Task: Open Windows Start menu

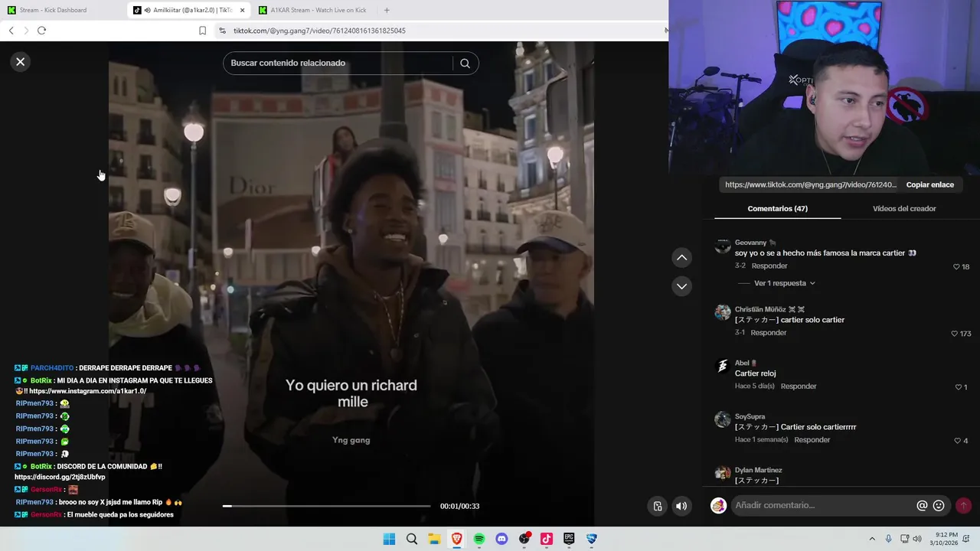Action: tap(389, 539)
